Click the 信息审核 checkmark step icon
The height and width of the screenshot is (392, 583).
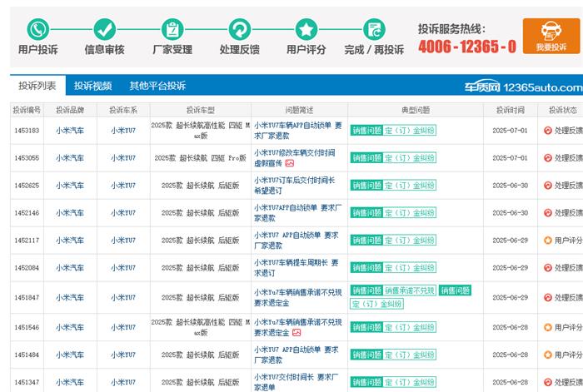[104, 29]
